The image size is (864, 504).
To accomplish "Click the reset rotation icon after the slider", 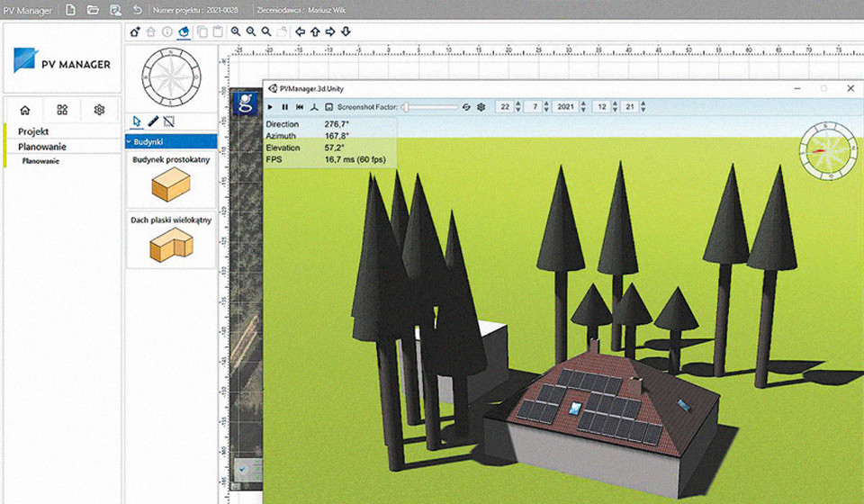I will 466,107.
